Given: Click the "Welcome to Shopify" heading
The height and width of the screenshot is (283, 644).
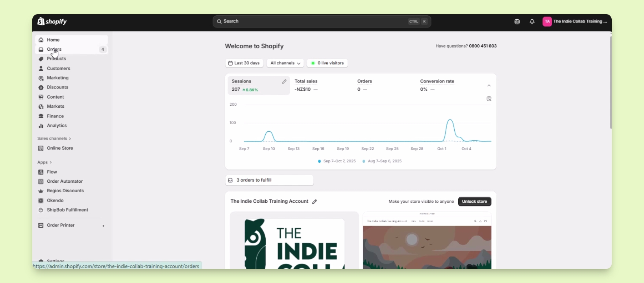Looking at the screenshot, I should coord(254,46).
